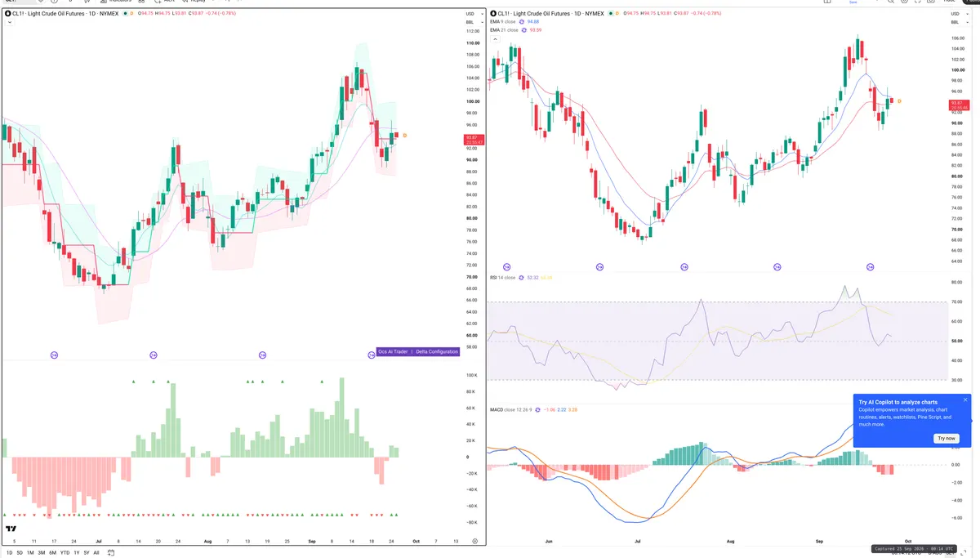Click the source icon beside EMA 21 value
This screenshot has height=558, width=980.
[524, 30]
